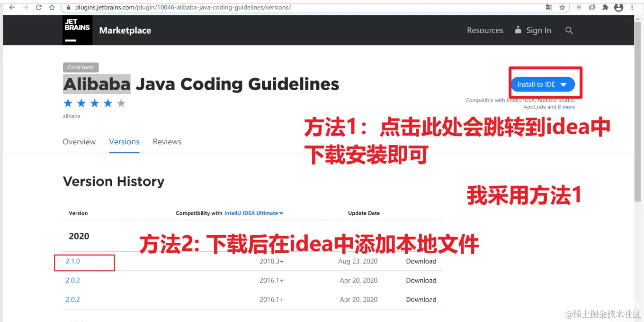Screen dimensions: 644x322
Task: Click the Sign In link
Action: pos(533,30)
